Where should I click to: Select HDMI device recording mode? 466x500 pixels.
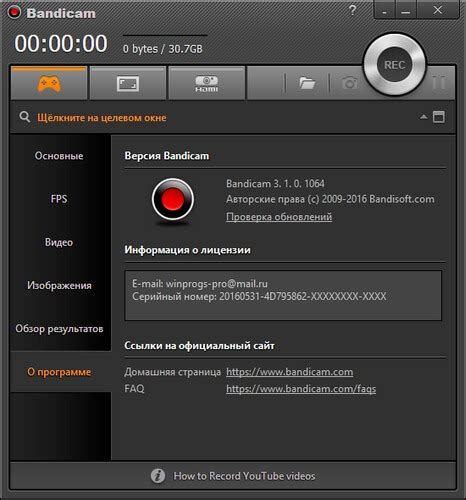(207, 83)
